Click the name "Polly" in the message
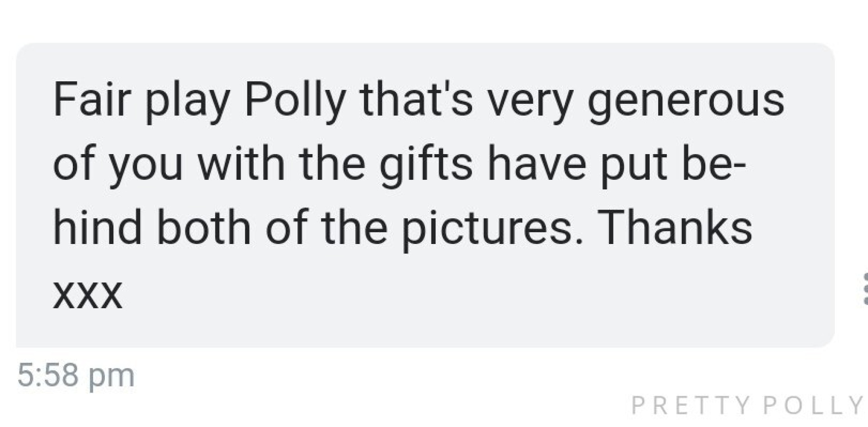868x427 pixels. coord(295,100)
